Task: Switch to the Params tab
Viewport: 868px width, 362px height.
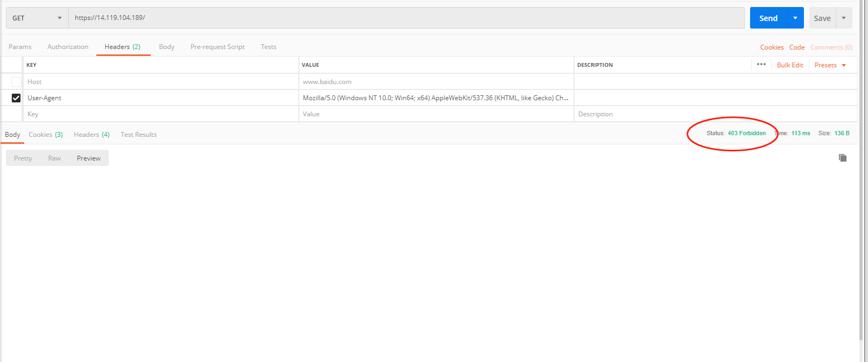Action: tap(20, 47)
